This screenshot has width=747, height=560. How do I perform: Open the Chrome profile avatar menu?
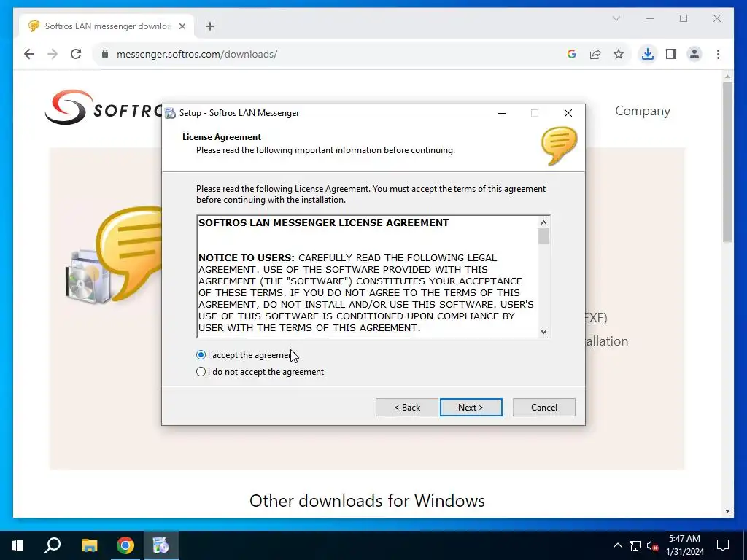click(694, 54)
